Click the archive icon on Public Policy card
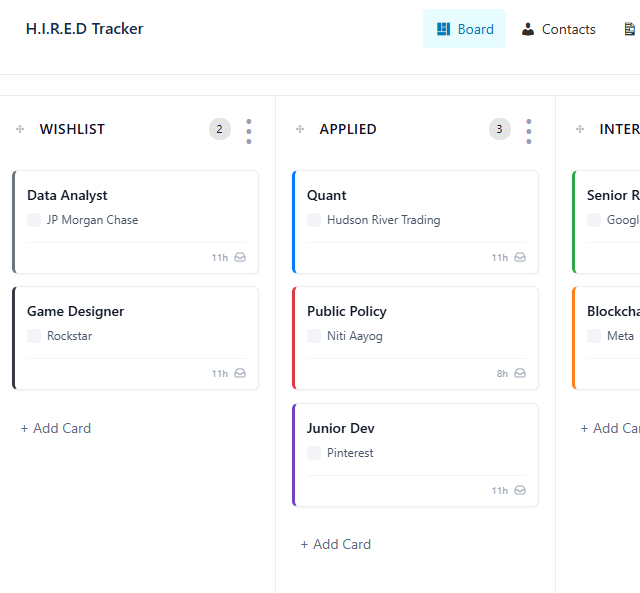 point(520,374)
